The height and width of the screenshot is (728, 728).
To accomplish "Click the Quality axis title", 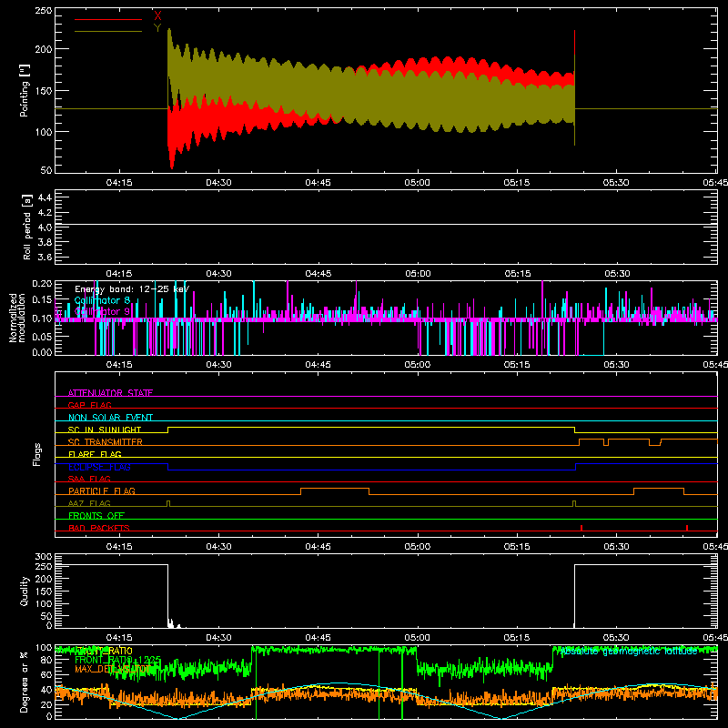I will (25, 591).
